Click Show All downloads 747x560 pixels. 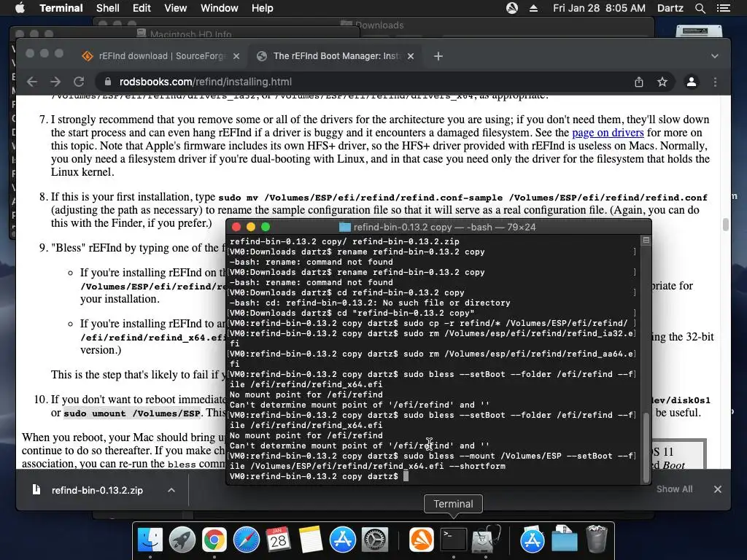(x=675, y=489)
